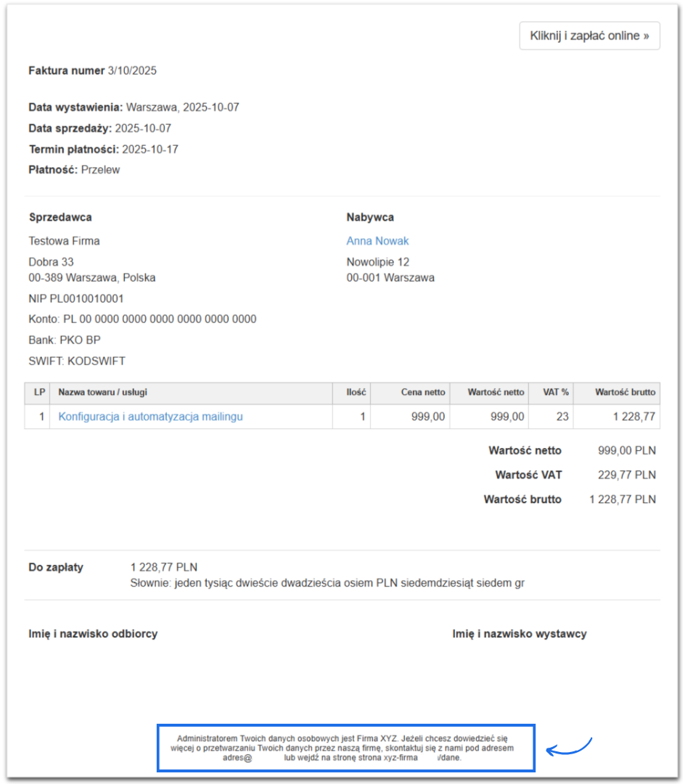Open the Anna Nowak buyer link

click(x=377, y=241)
